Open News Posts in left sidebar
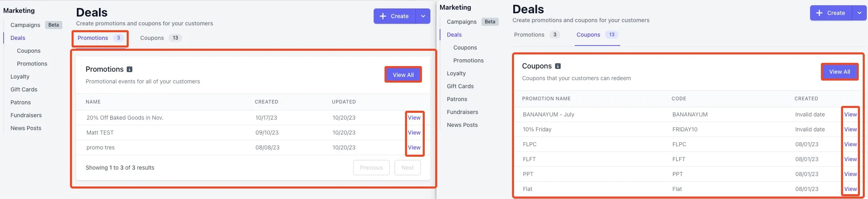Screen dimensions: 868x199 pos(26,128)
